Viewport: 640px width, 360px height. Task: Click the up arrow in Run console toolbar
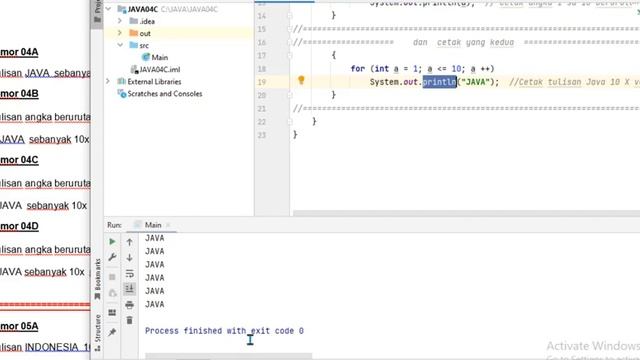pyautogui.click(x=129, y=242)
